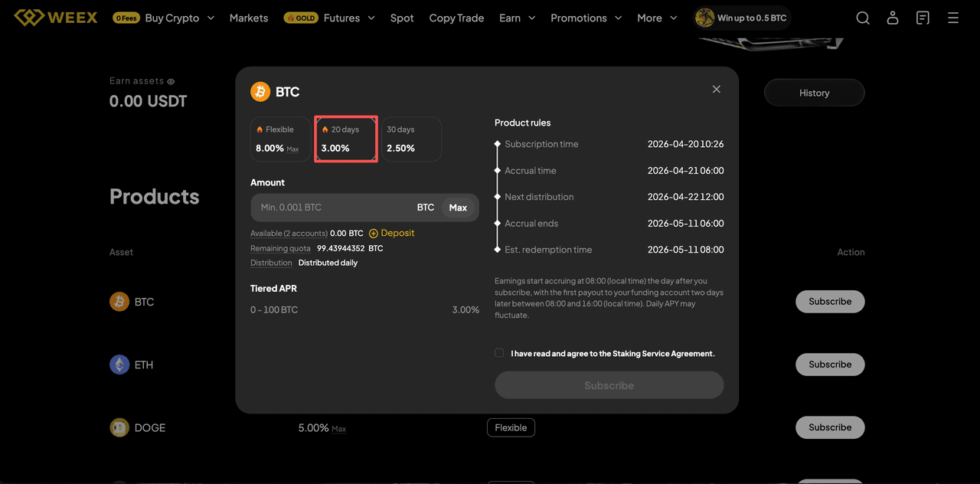Click the ETH coin icon in Products list
The image size is (980, 484).
tap(119, 365)
